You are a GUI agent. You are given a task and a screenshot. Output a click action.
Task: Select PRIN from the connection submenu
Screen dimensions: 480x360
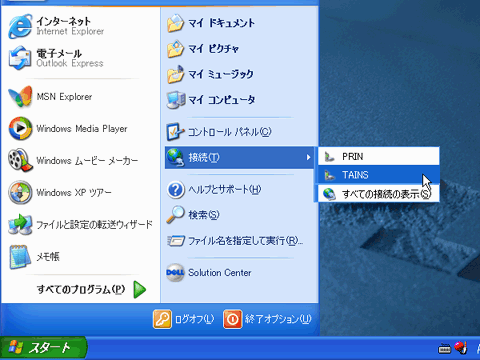(379, 156)
